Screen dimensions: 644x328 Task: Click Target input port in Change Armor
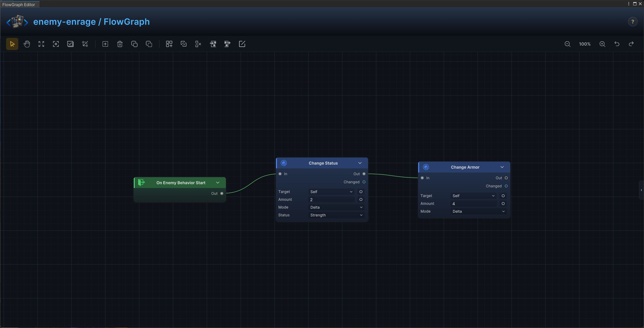[x=503, y=196]
